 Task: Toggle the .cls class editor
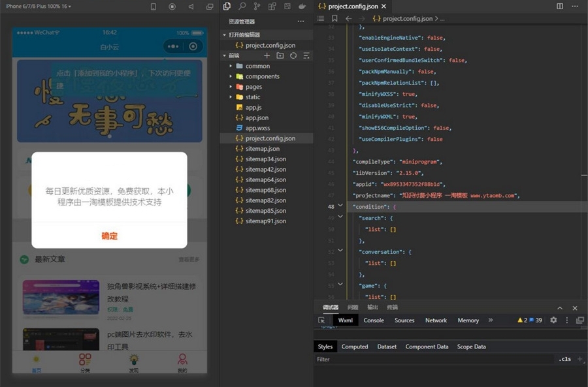point(564,360)
